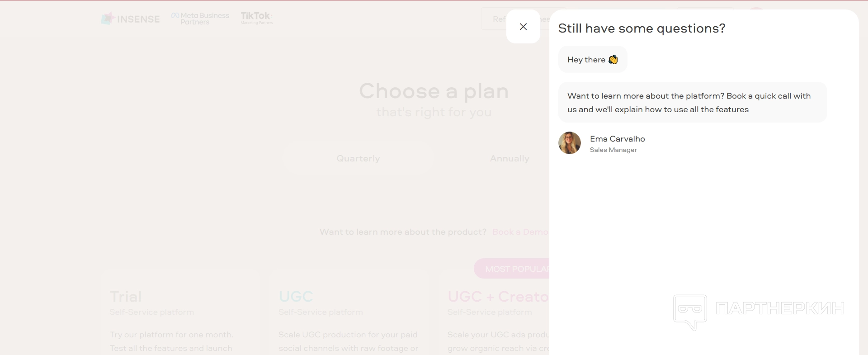Viewport: 868px width, 355px height.
Task: Click the TikTok Marketing Partners logo
Action: coord(256,18)
